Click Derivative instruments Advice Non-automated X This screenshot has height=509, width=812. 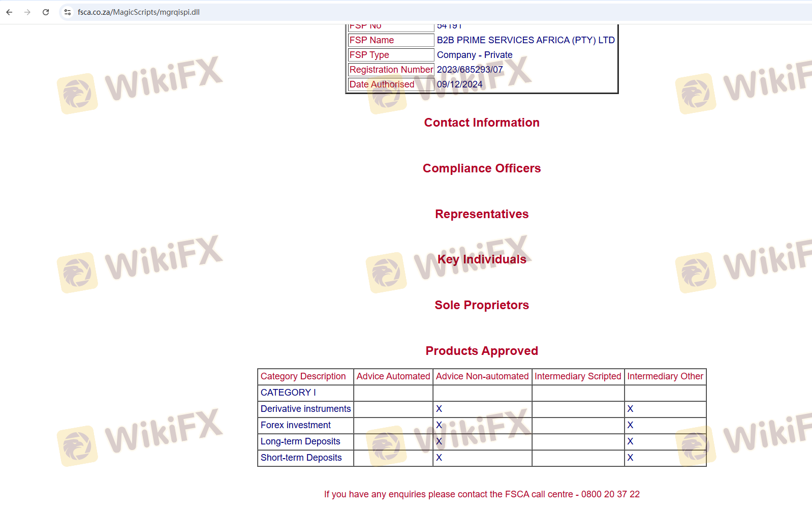click(439, 409)
